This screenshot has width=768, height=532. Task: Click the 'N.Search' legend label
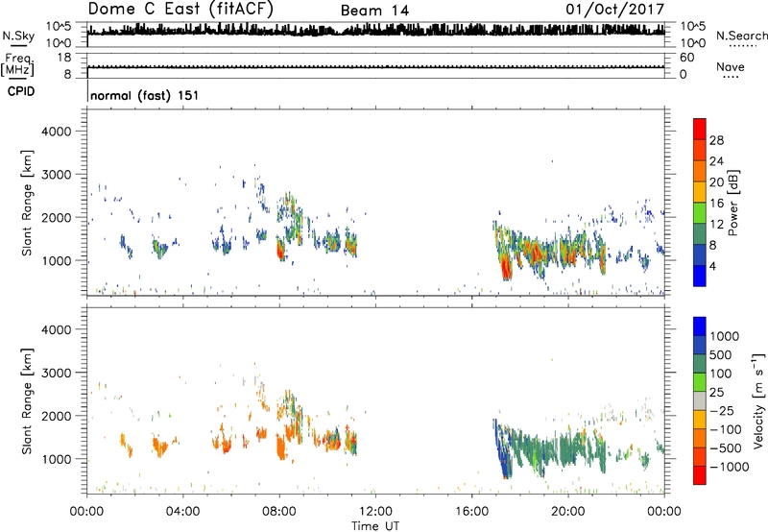pos(741,36)
